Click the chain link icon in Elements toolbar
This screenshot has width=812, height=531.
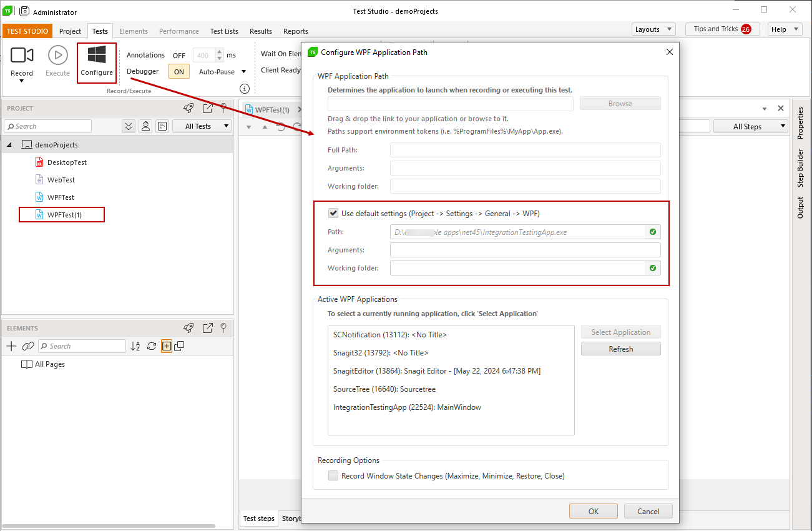coord(28,346)
